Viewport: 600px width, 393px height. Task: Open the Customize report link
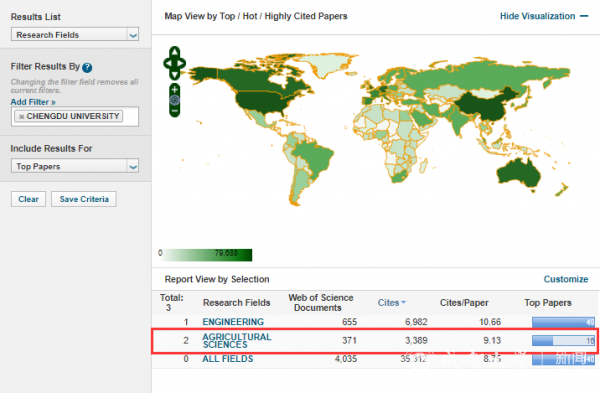point(566,279)
